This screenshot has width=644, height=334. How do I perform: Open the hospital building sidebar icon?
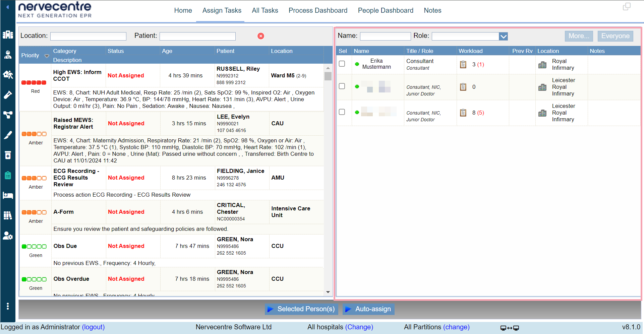[8, 35]
